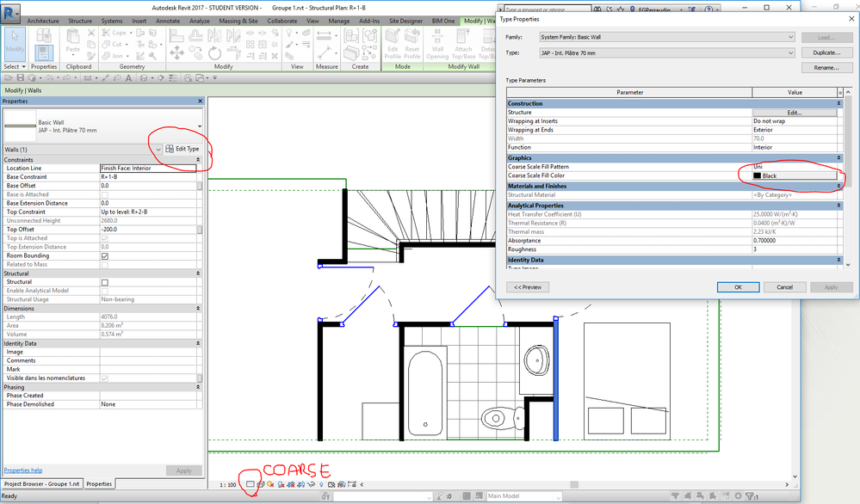Collapse Analytical Properties group in dialog
The width and height of the screenshot is (860, 504).
click(x=838, y=206)
